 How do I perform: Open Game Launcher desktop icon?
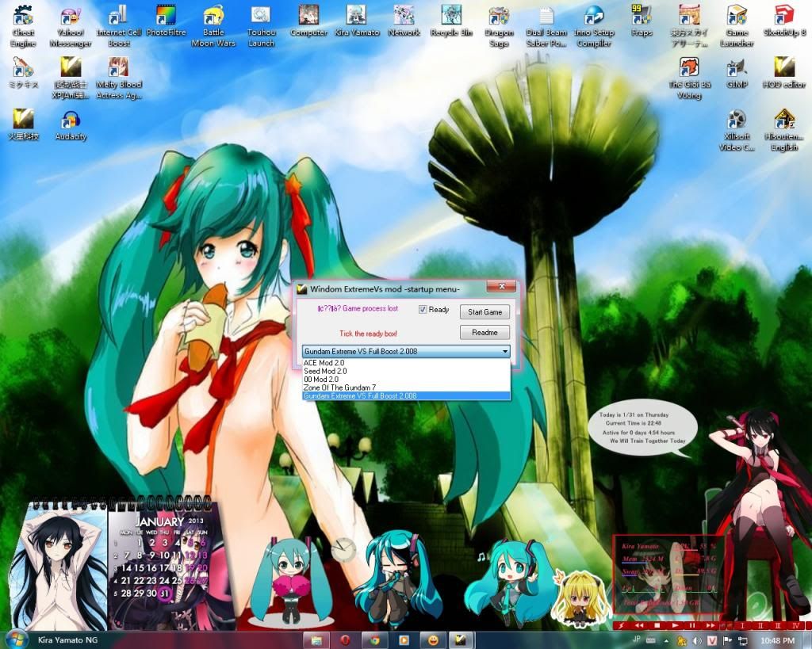(x=737, y=27)
